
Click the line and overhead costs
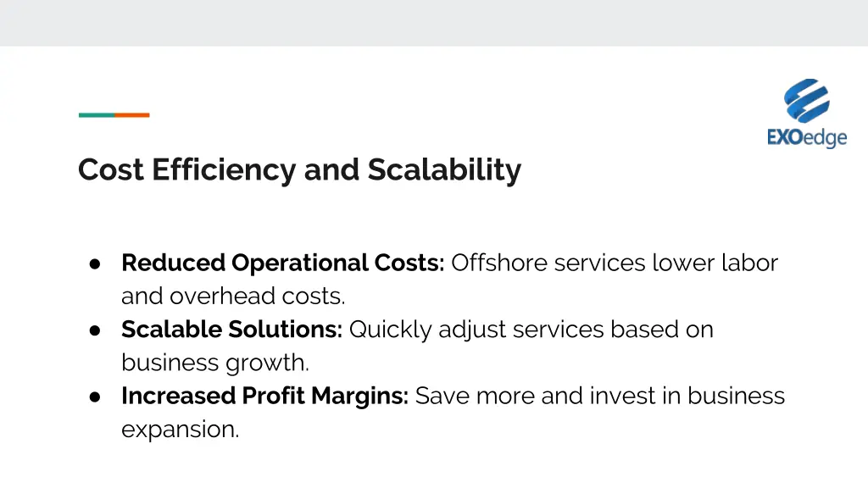pos(233,297)
